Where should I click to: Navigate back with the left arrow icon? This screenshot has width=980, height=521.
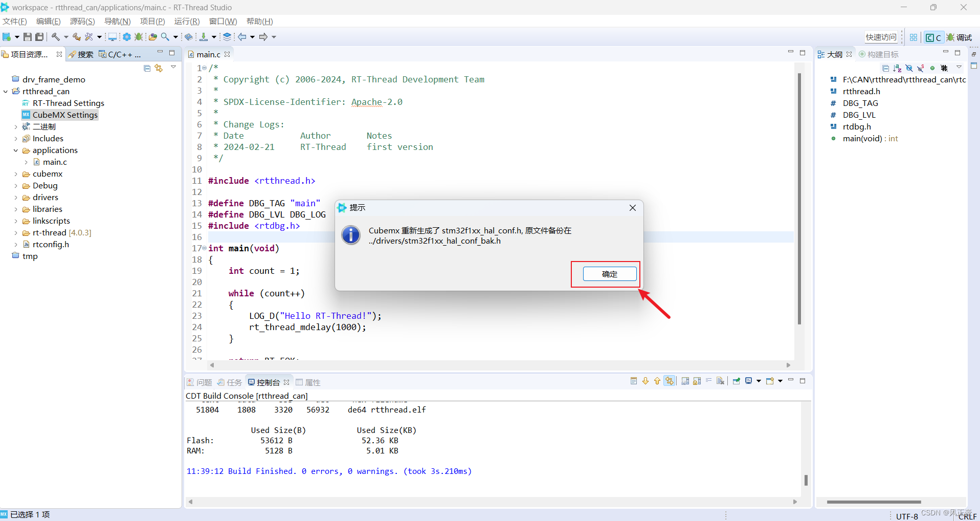coord(242,37)
